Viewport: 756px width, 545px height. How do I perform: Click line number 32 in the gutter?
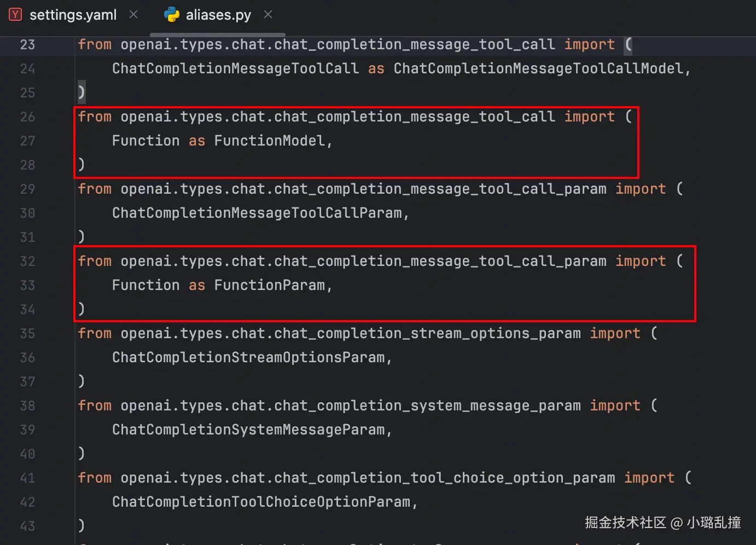coord(27,262)
